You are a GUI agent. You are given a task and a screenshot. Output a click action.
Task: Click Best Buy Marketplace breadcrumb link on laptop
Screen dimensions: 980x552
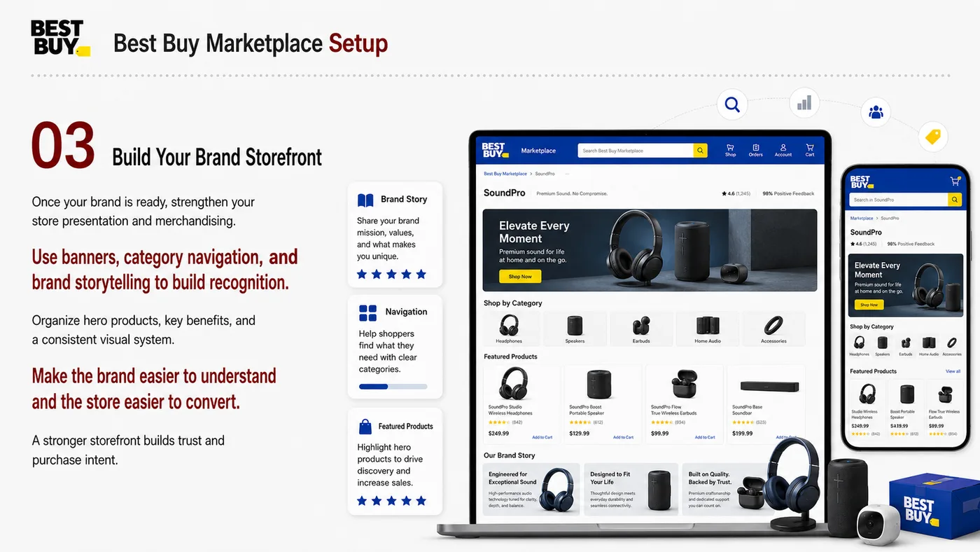pyautogui.click(x=505, y=174)
